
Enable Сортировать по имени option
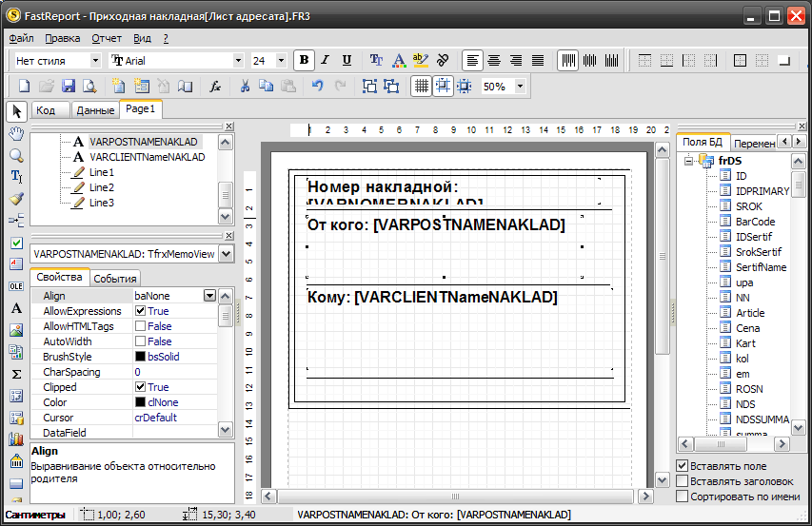683,497
